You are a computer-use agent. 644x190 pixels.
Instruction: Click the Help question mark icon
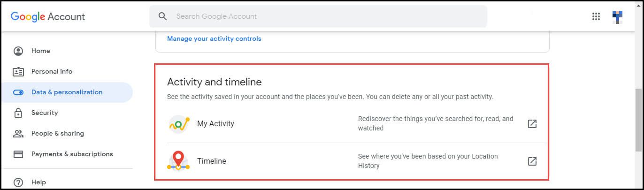(18, 182)
